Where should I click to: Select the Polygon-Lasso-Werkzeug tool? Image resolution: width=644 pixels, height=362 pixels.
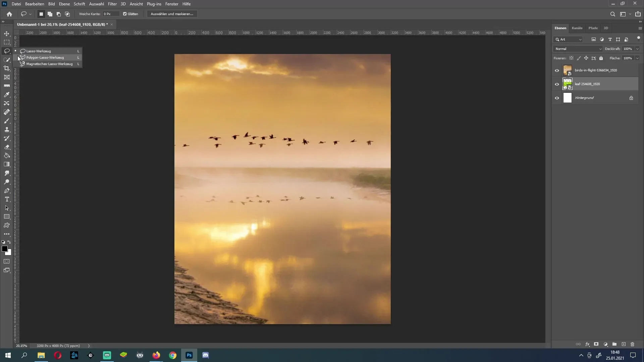45,57
